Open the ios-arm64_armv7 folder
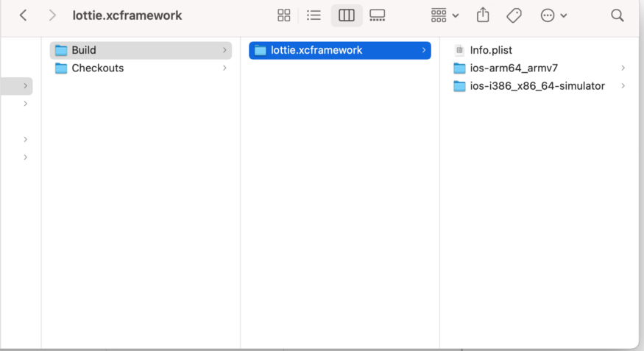644x351 pixels. [539, 68]
